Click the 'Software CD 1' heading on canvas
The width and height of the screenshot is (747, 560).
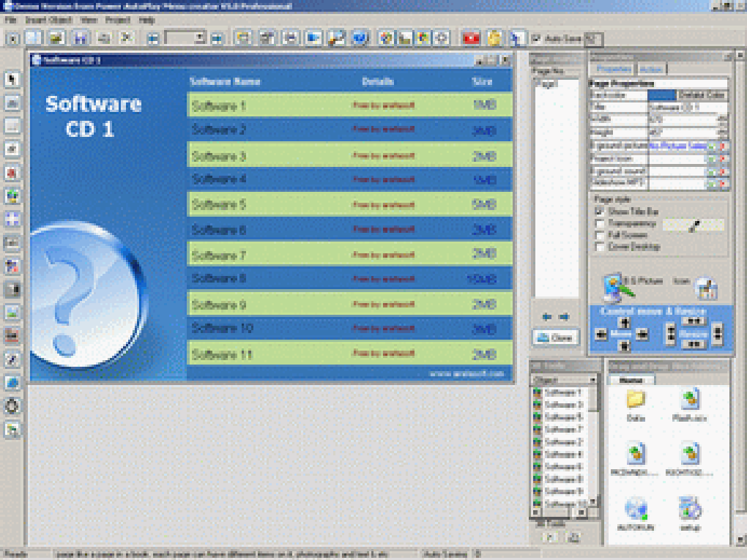pos(94,116)
